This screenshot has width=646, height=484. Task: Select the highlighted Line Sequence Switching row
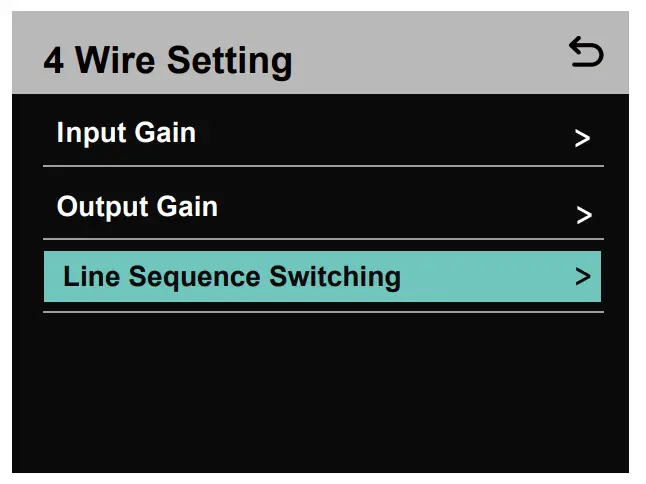(x=322, y=277)
